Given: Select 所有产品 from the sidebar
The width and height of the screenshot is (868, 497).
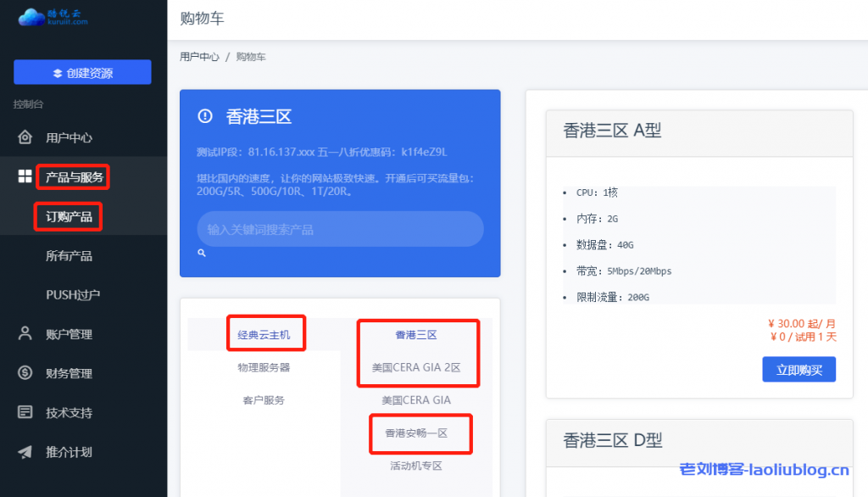Looking at the screenshot, I should pyautogui.click(x=68, y=255).
